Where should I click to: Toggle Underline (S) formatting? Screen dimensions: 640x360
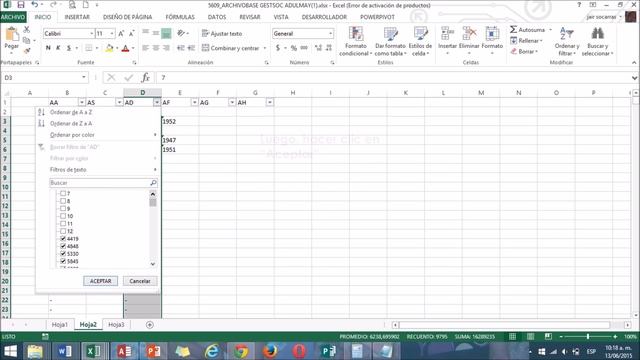[x=69, y=48]
